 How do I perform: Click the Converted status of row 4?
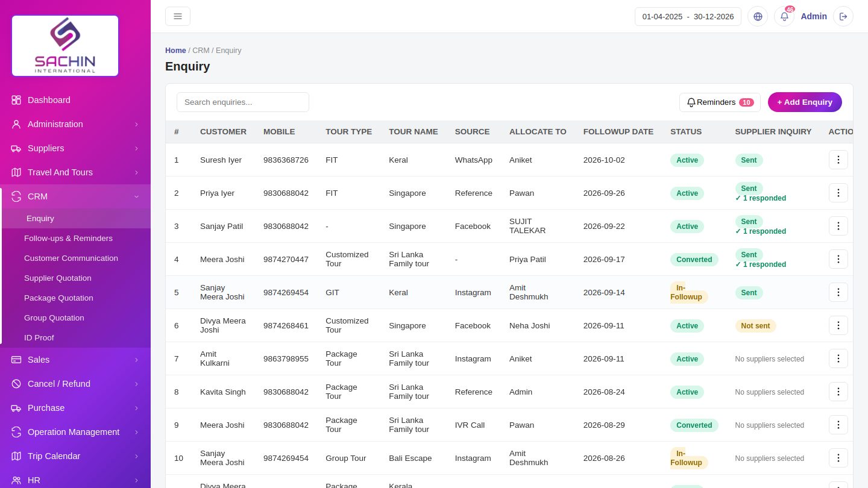tap(694, 260)
